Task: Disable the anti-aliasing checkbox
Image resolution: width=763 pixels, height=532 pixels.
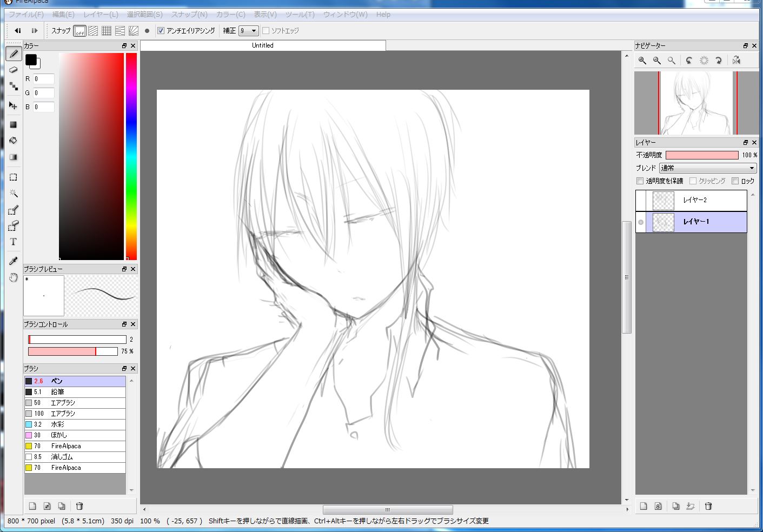Action: (x=161, y=31)
